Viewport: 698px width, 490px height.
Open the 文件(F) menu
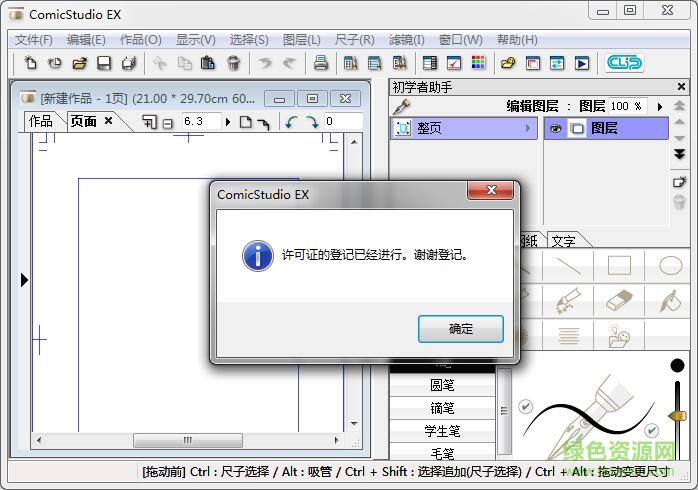pyautogui.click(x=34, y=40)
